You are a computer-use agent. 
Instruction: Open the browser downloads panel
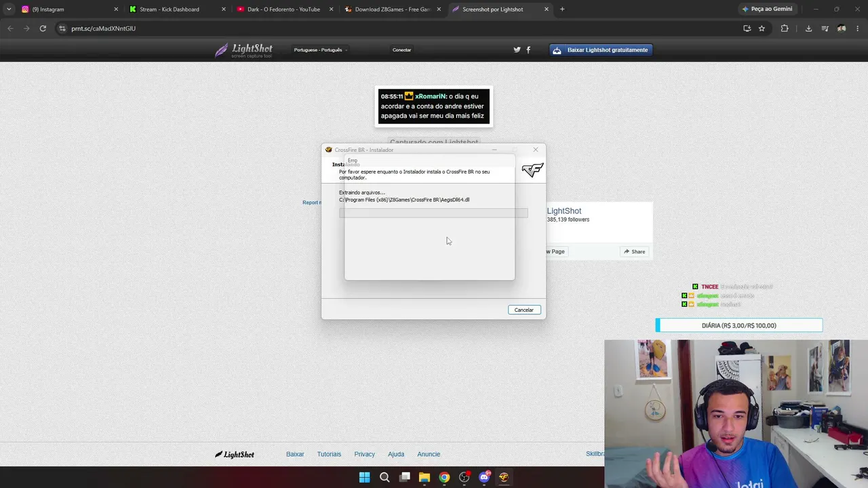coord(808,28)
